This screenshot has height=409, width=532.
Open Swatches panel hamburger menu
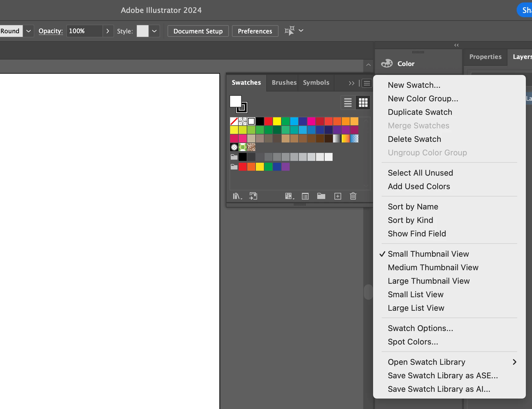tap(367, 83)
